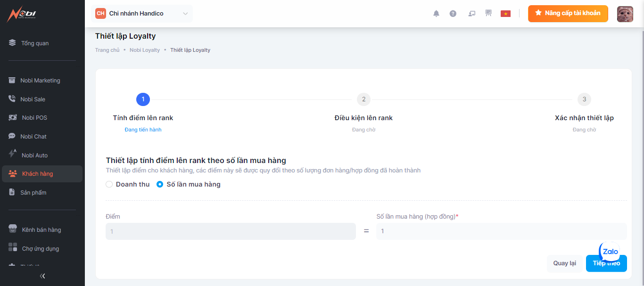Screen dimensions: 644x286
Task: Click the help question mark icon
Action: tap(453, 14)
